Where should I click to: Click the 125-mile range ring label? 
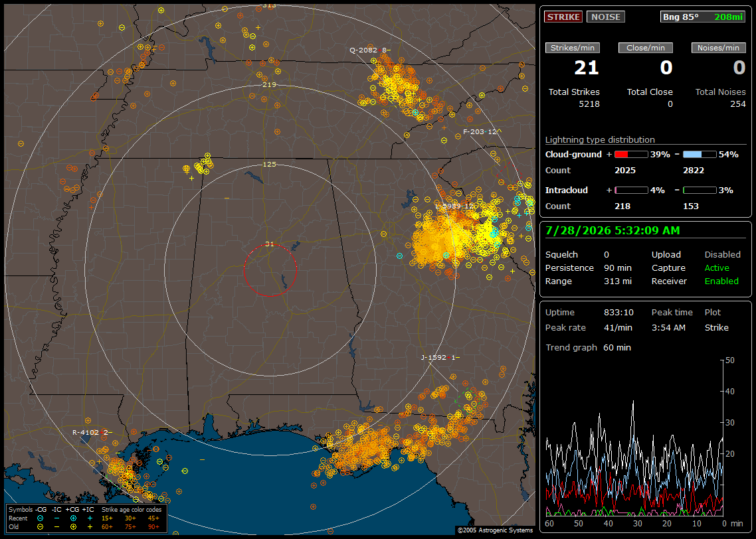(270, 164)
